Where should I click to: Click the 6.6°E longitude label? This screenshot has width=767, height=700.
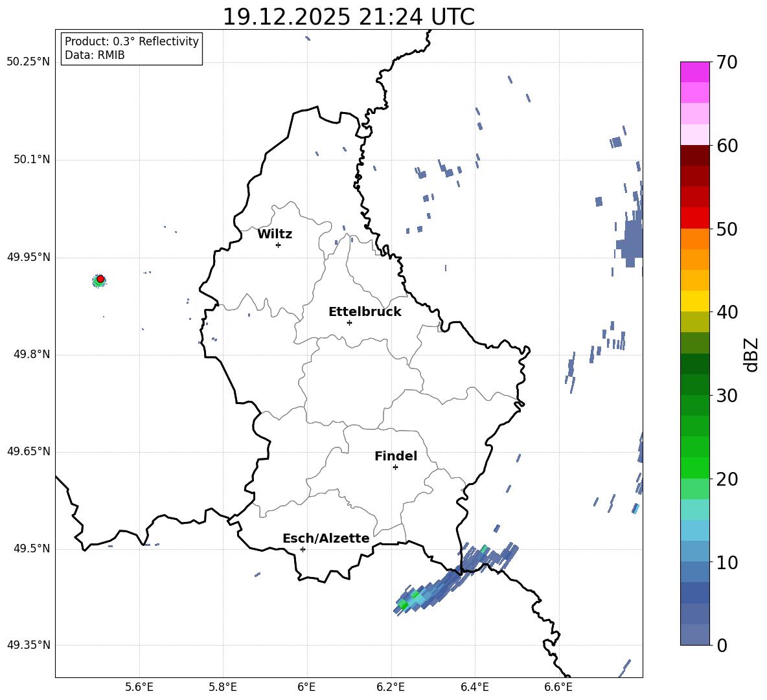click(x=558, y=687)
